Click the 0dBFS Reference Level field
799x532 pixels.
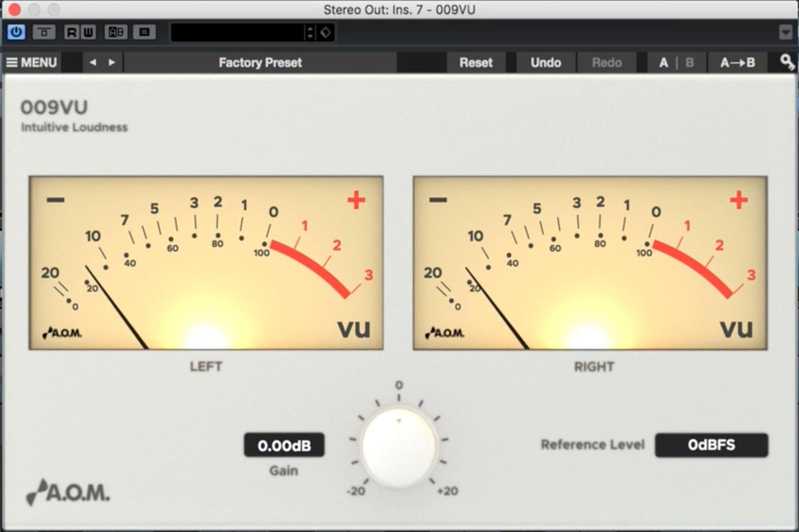pos(711,445)
